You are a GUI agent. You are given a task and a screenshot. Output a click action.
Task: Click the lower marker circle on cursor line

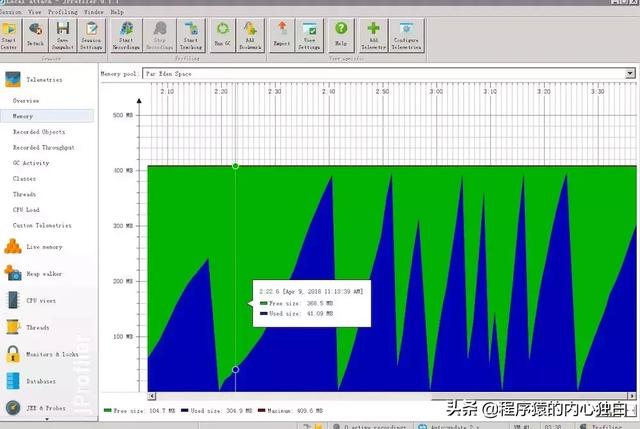pyautogui.click(x=236, y=369)
